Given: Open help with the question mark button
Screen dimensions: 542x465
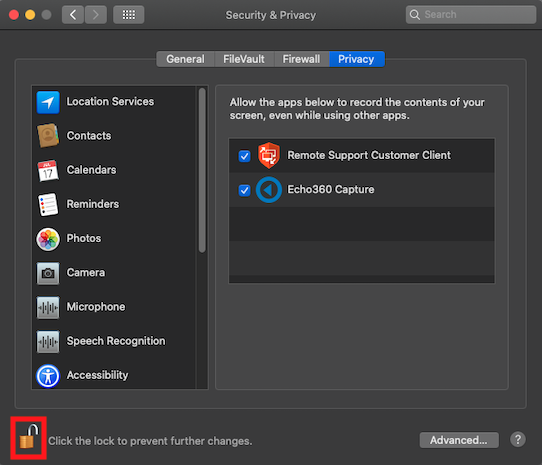Looking at the screenshot, I should pyautogui.click(x=517, y=440).
